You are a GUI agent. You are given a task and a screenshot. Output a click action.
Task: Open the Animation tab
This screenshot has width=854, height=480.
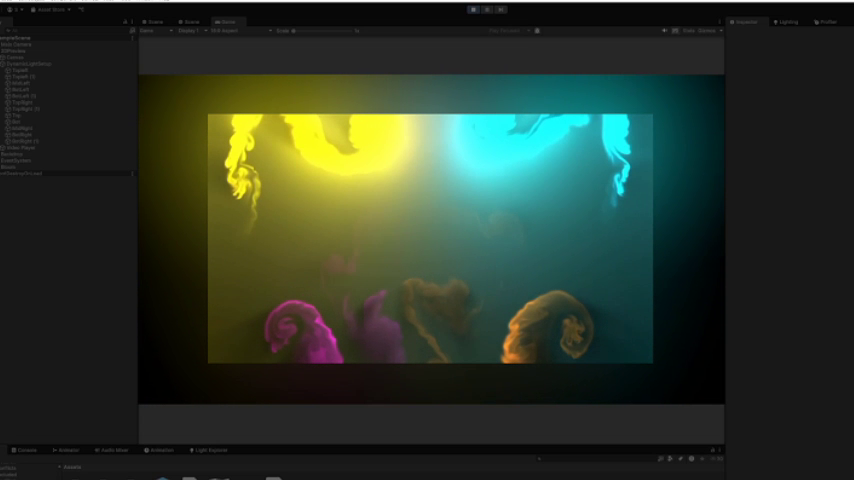(159, 451)
